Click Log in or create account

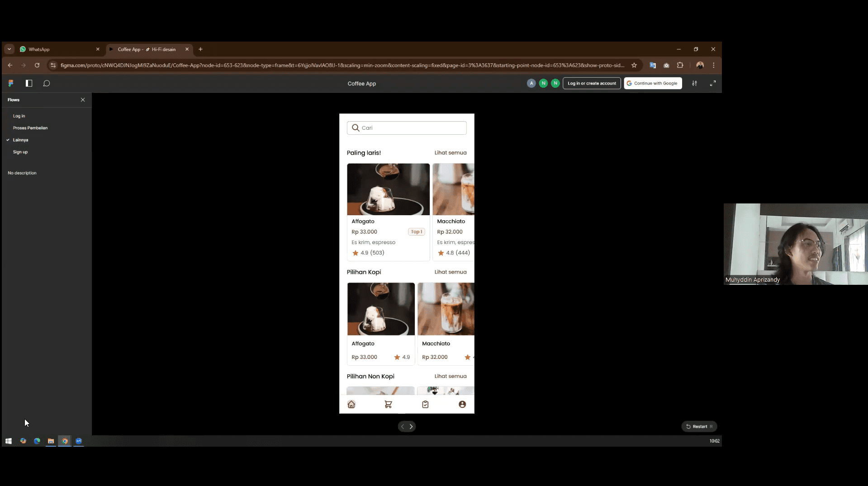(x=592, y=83)
